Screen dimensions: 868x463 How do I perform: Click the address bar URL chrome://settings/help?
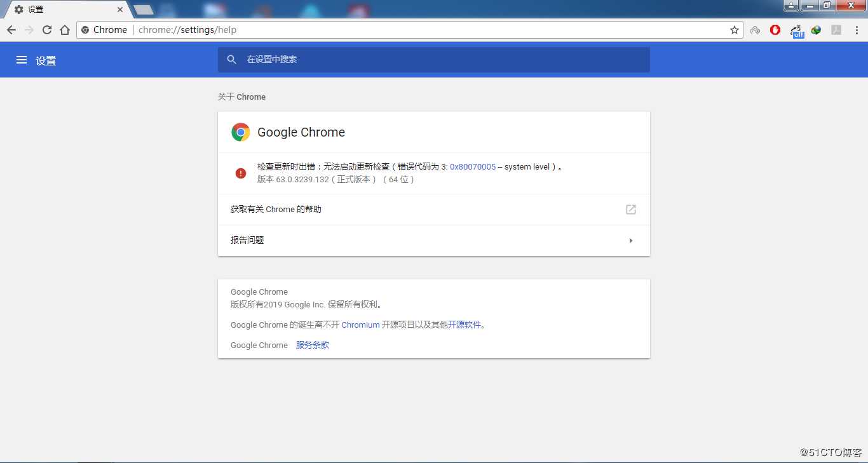[187, 30]
